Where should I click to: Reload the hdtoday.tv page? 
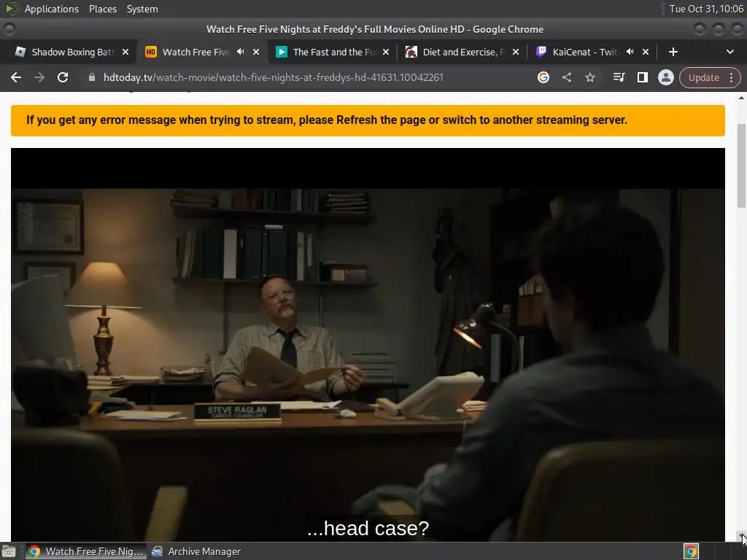pos(63,77)
